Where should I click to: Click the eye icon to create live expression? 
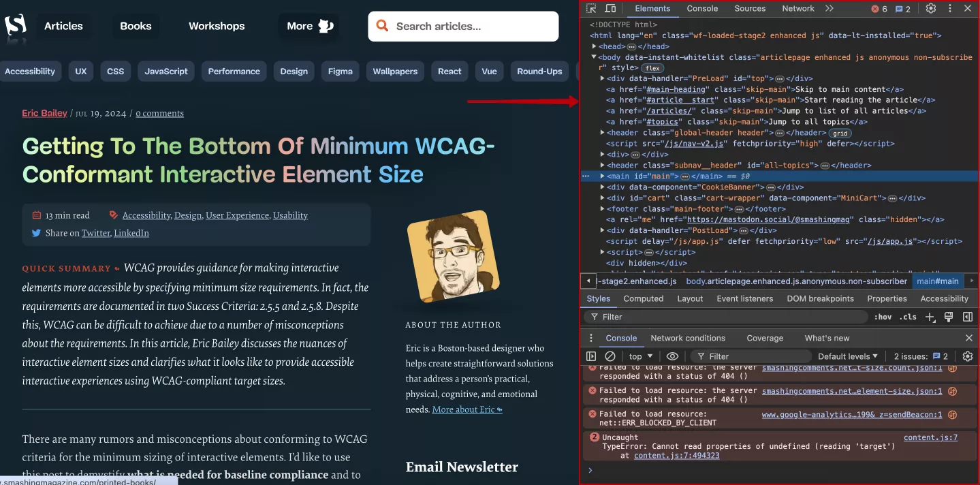pyautogui.click(x=672, y=356)
